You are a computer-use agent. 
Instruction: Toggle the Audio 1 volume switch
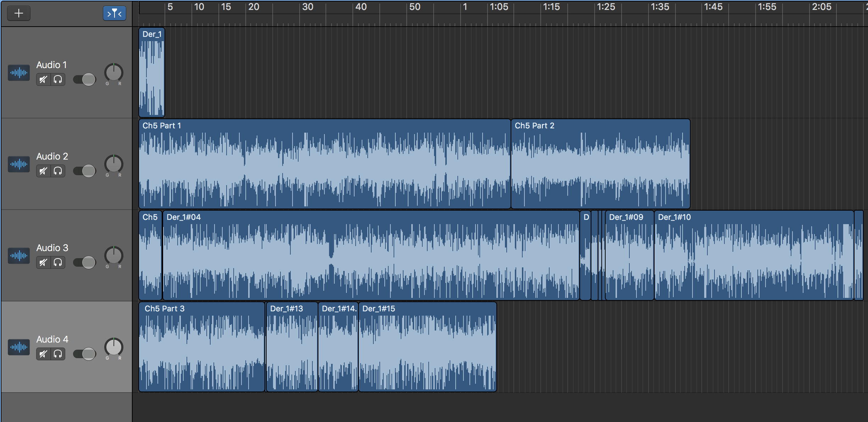click(x=84, y=79)
